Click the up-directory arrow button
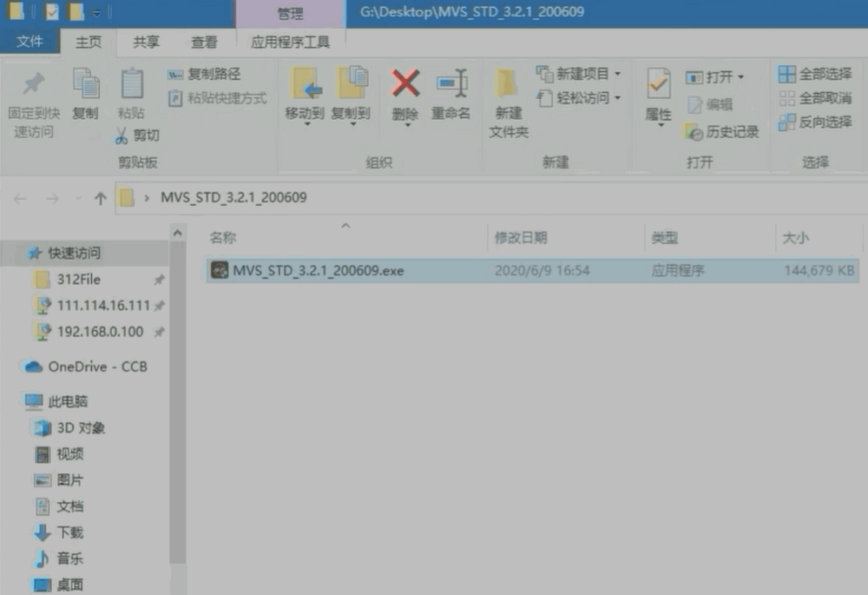This screenshot has height=595, width=868. pos(100,198)
